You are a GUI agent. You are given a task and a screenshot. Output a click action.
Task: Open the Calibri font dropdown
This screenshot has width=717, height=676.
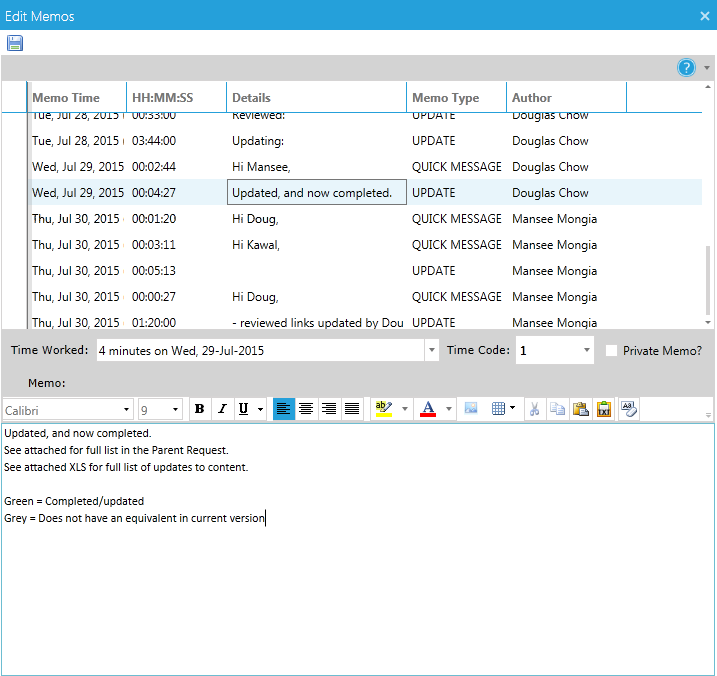[x=126, y=410]
